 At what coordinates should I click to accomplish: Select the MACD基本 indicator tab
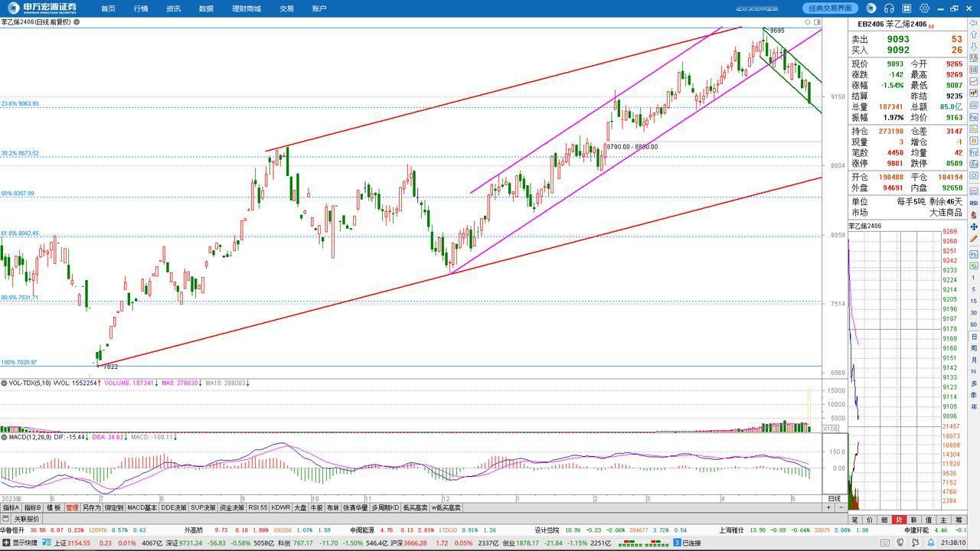142,507
